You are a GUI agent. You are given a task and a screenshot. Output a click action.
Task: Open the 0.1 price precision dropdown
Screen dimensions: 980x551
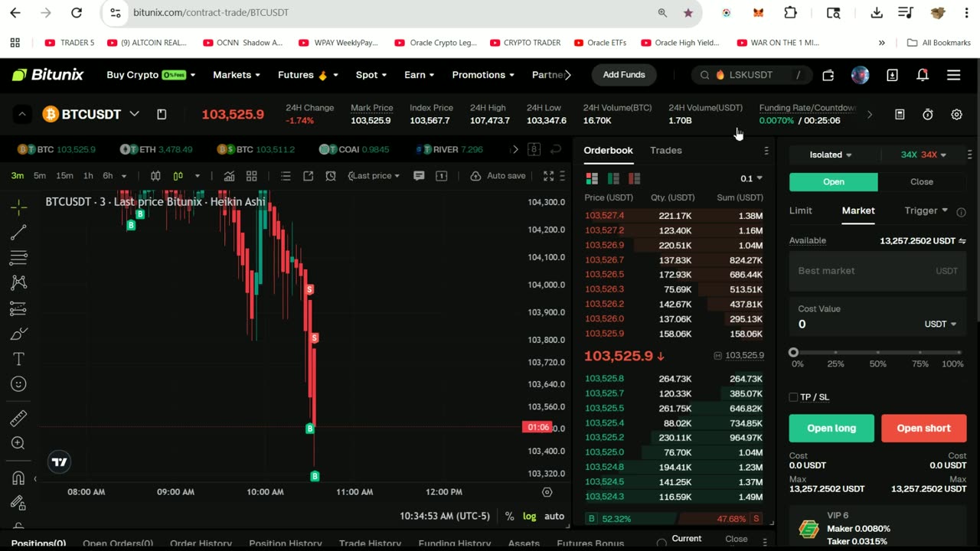coord(751,178)
